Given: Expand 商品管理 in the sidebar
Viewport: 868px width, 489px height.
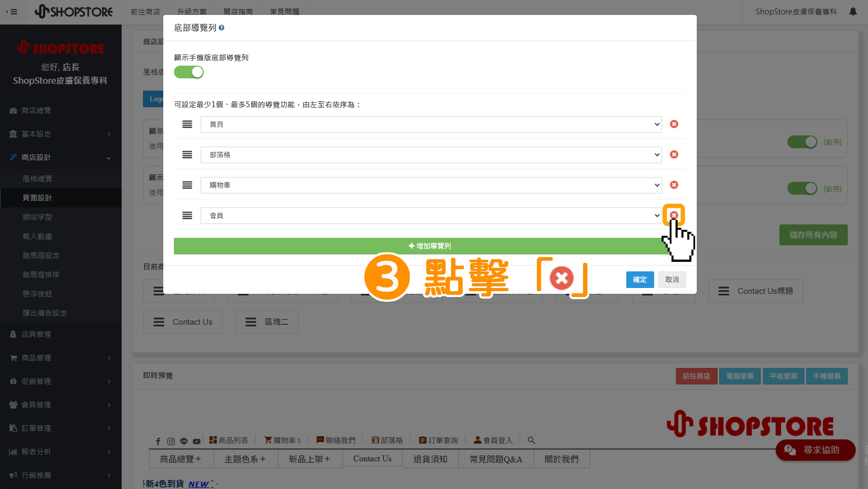Looking at the screenshot, I should [61, 358].
